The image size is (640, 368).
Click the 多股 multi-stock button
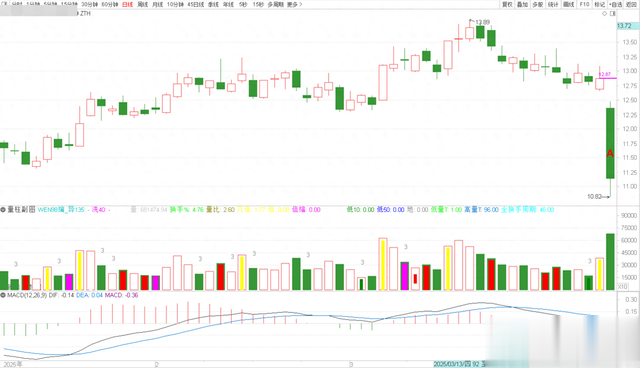(x=538, y=4)
